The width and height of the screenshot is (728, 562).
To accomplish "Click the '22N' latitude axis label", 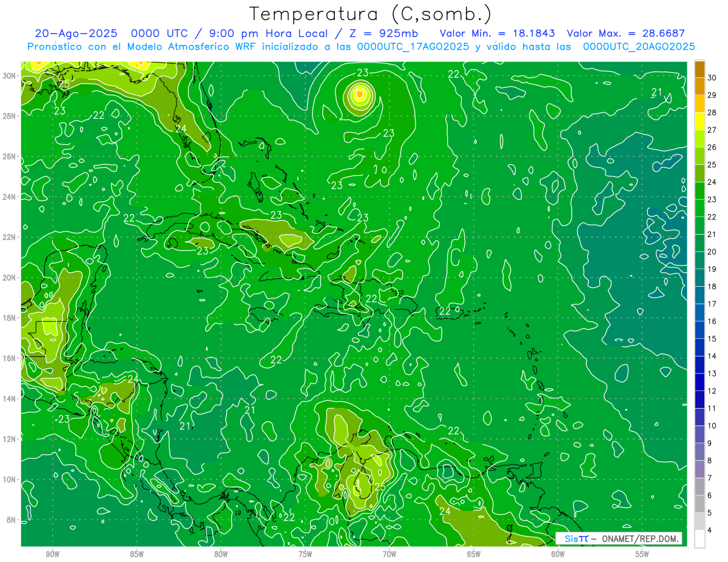I will [x=9, y=237].
